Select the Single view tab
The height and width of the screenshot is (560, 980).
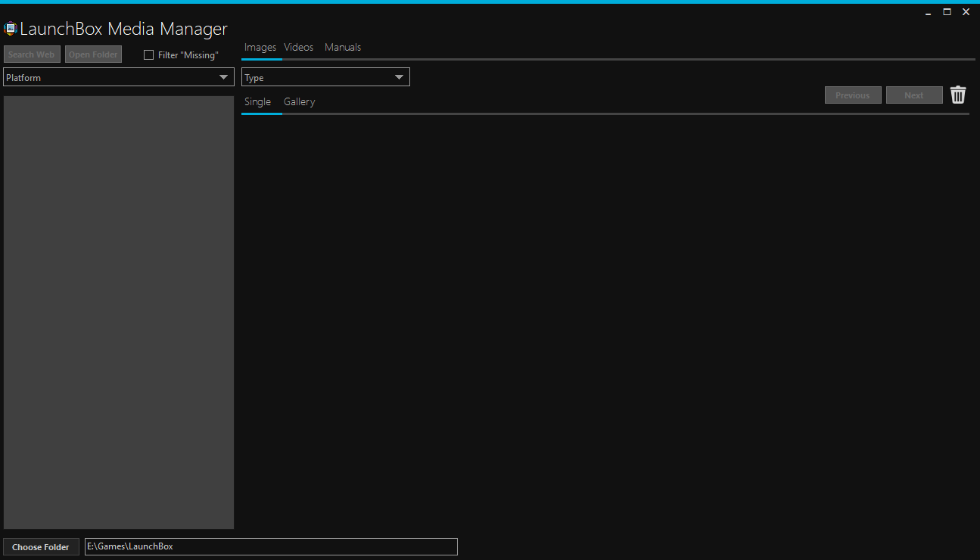point(257,101)
